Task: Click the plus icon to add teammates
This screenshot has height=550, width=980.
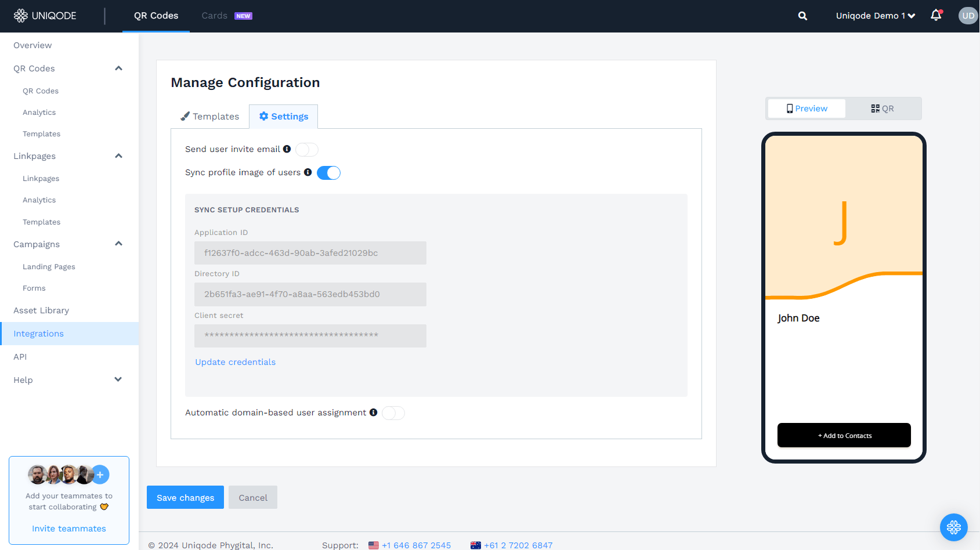Action: pos(100,475)
